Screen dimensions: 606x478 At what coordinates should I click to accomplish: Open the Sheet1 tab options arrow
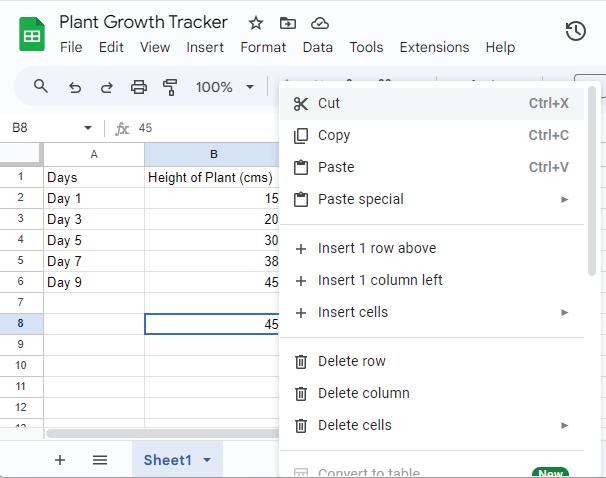[x=207, y=460]
